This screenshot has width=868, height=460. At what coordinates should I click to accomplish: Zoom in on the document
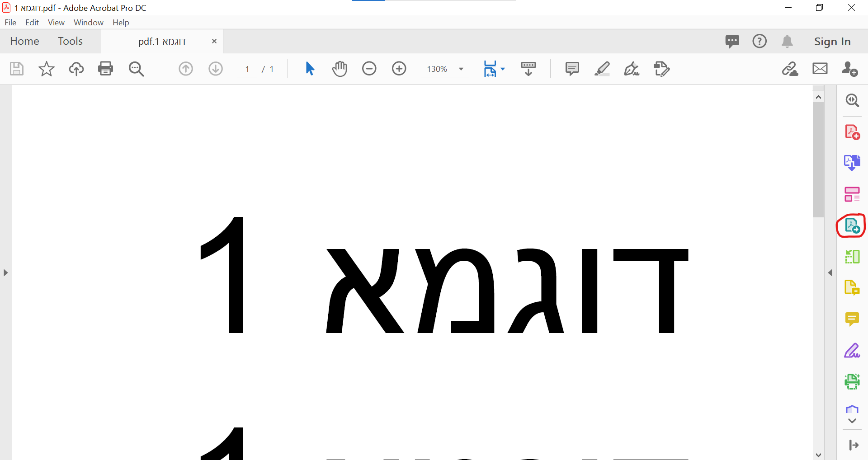[399, 69]
